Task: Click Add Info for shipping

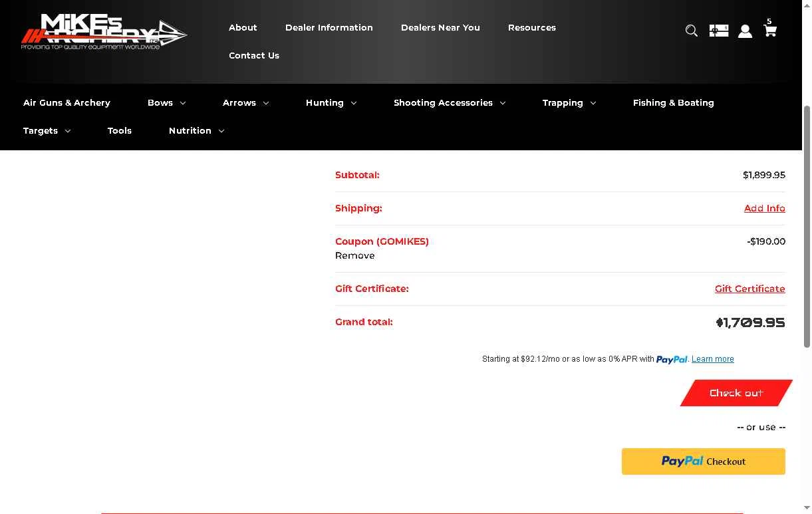Action: click(765, 208)
